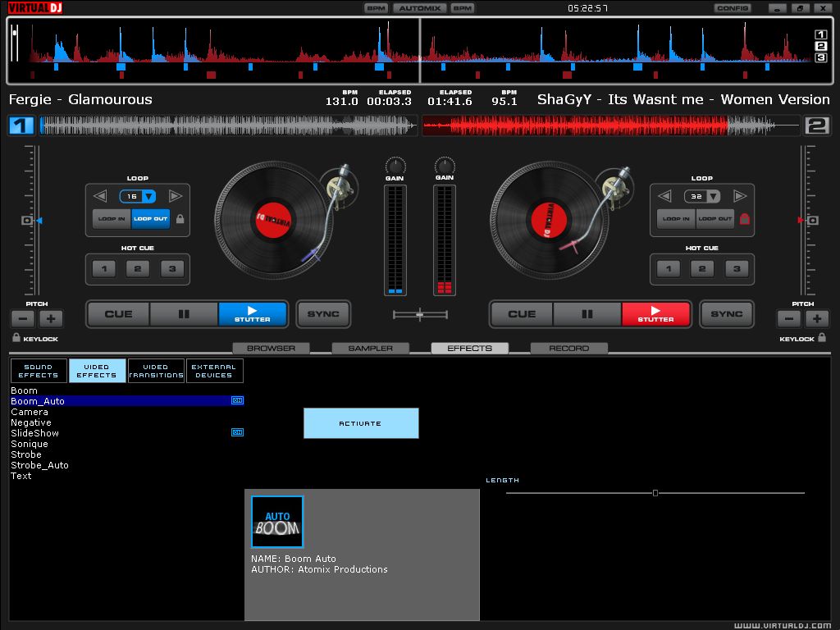Click left deck gain knob
The width and height of the screenshot is (840, 630).
point(395,166)
